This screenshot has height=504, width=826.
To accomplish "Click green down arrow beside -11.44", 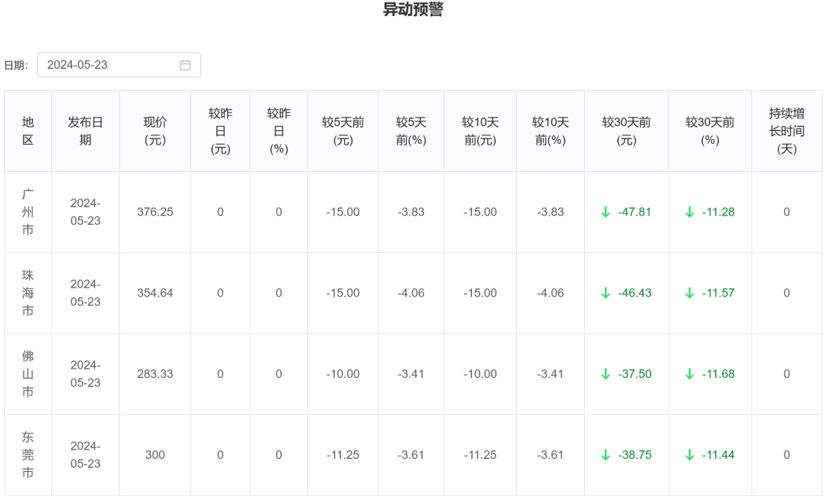I will point(689,455).
